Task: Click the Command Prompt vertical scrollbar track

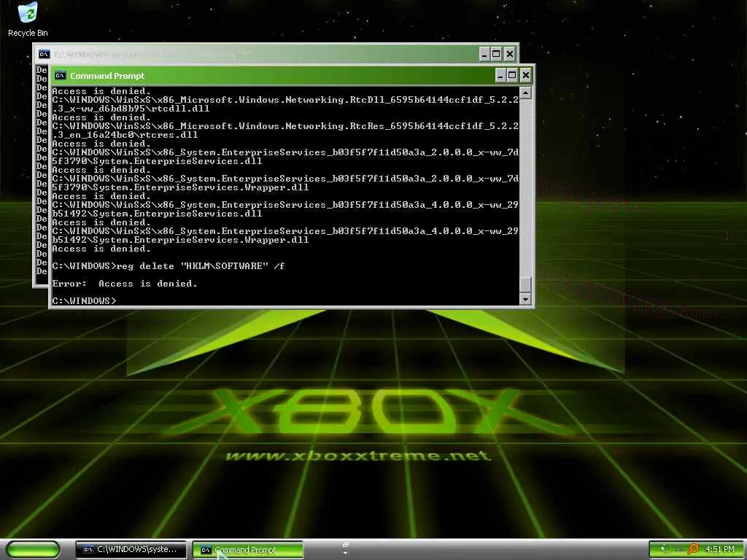Action: 525,187
